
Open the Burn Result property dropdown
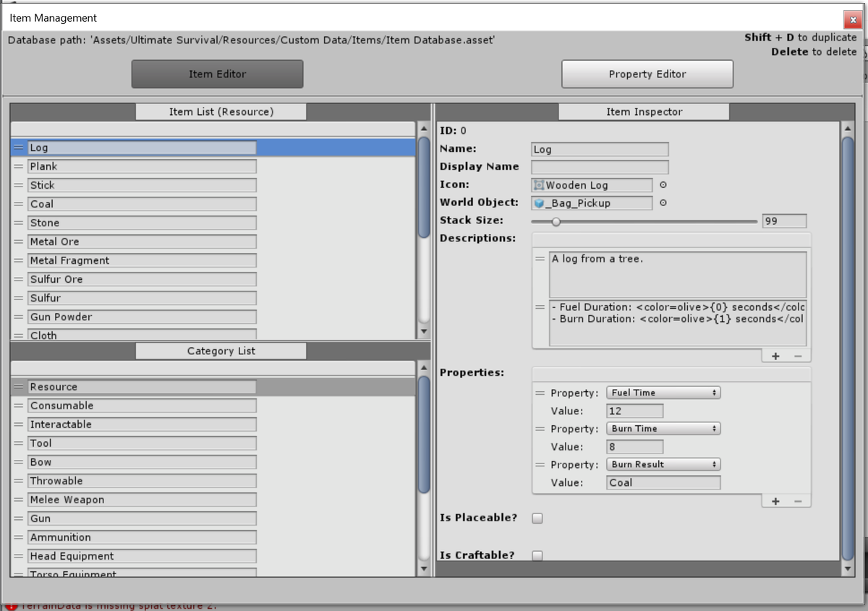point(663,464)
